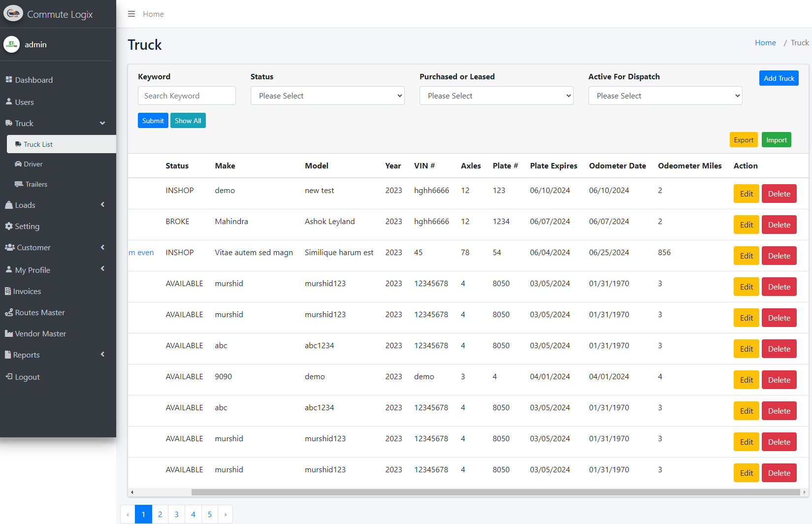The height and width of the screenshot is (524, 812).
Task: Open Routes Master in sidebar
Action: [39, 312]
